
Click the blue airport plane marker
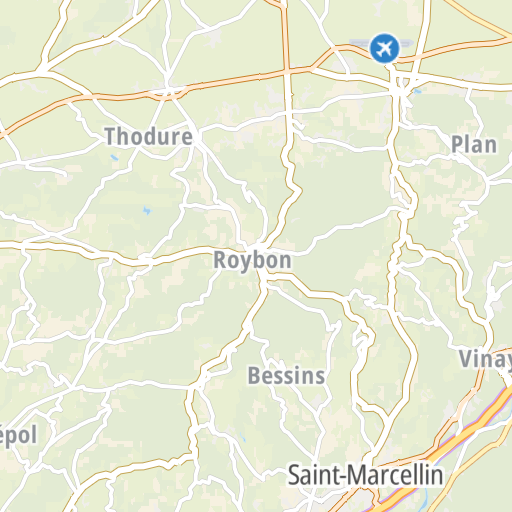pyautogui.click(x=384, y=48)
